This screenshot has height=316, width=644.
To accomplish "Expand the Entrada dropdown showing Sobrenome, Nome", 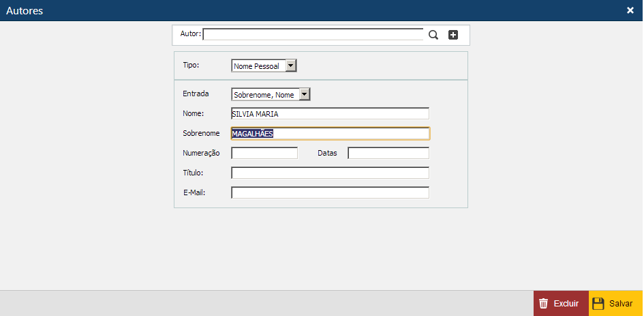I will coord(305,95).
